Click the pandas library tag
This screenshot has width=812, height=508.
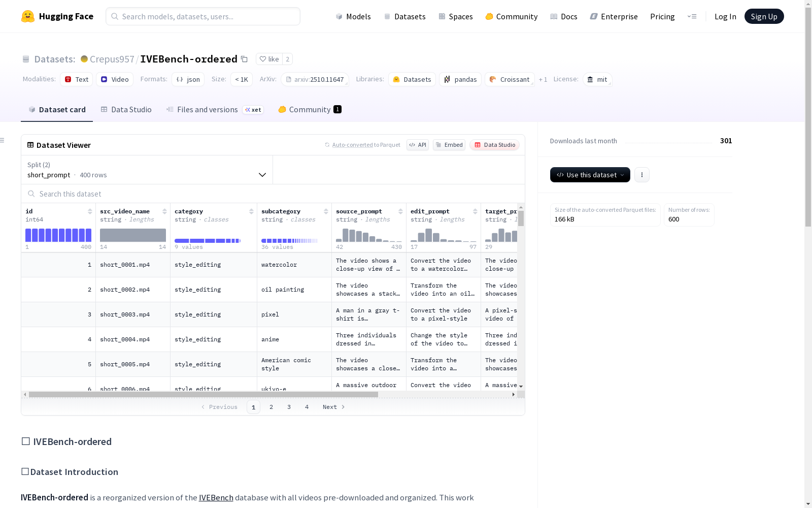click(460, 79)
